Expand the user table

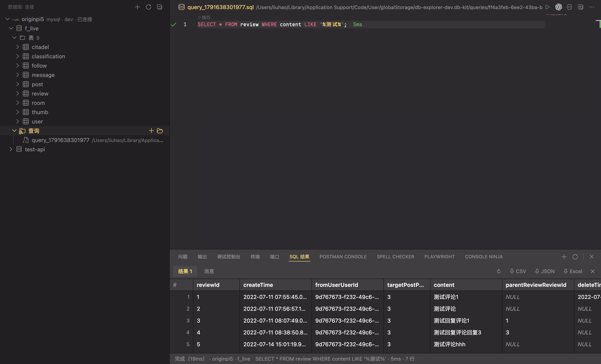[x=18, y=121]
